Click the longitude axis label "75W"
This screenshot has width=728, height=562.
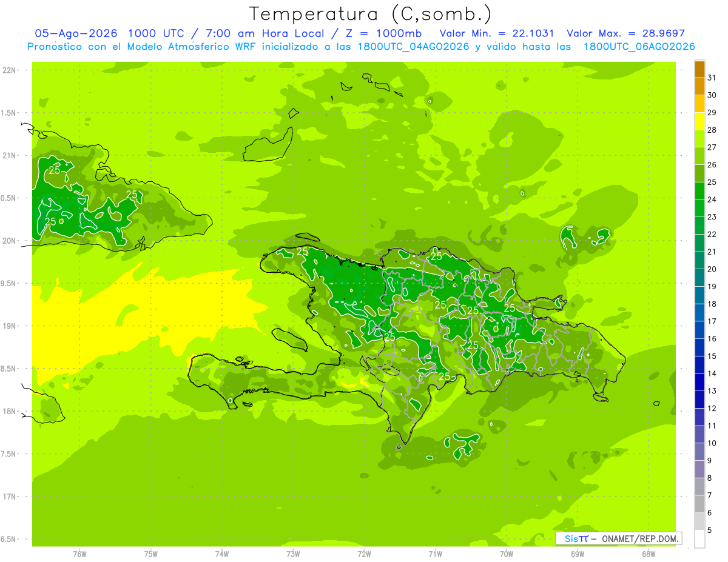tap(151, 554)
